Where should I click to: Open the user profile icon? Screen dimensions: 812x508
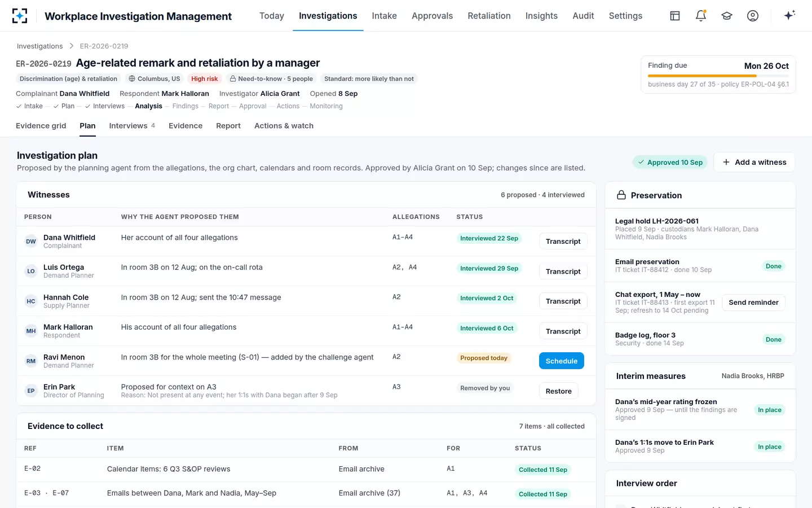click(753, 16)
